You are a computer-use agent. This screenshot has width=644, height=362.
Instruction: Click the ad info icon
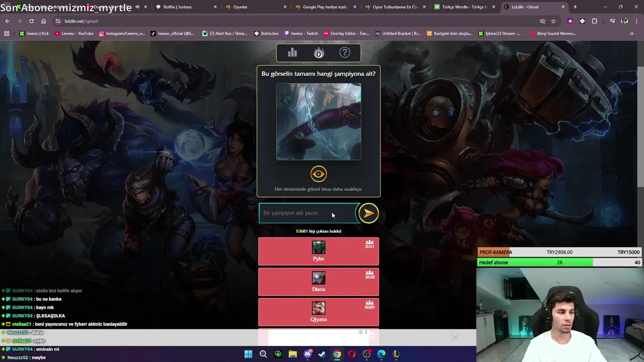pos(360,332)
